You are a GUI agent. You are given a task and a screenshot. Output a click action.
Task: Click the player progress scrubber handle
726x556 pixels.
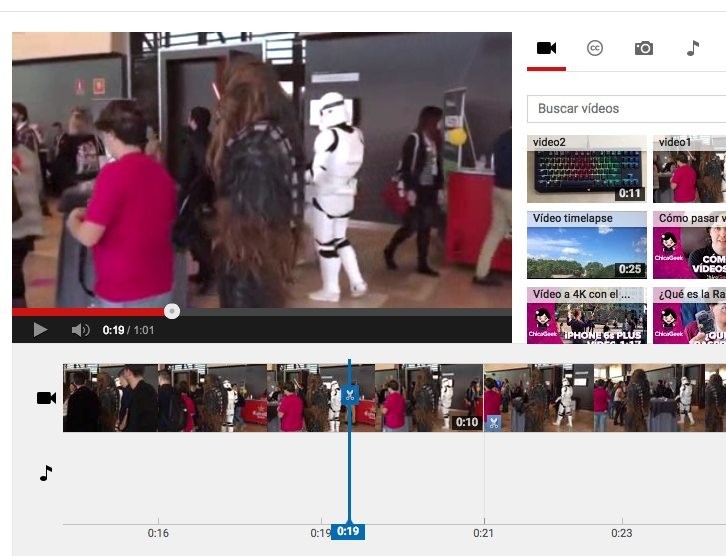point(172,312)
